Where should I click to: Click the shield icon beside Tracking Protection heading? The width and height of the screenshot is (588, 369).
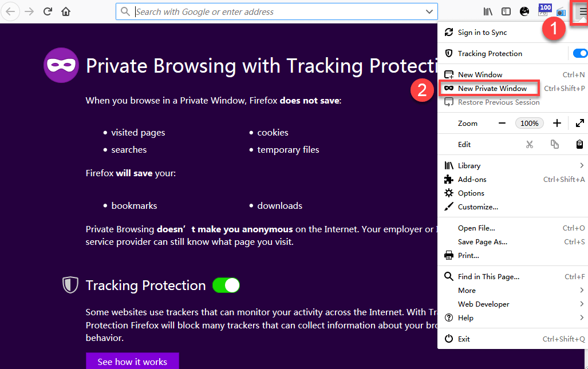tap(70, 285)
